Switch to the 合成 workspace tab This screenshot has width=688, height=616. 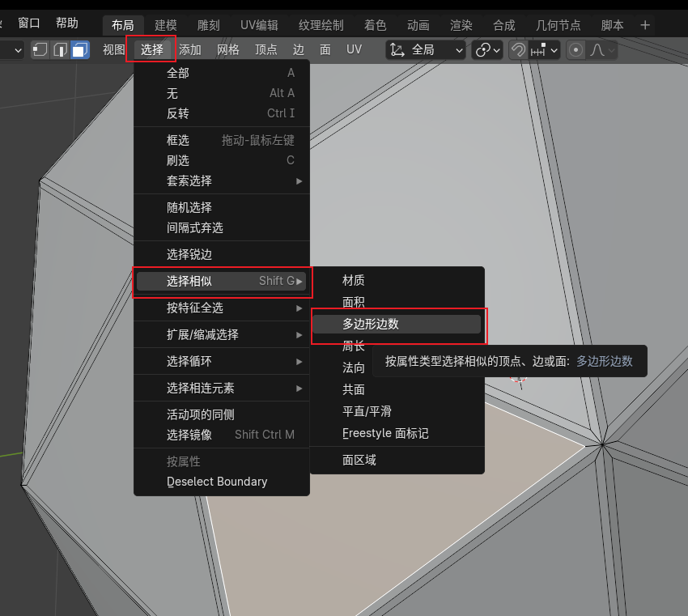coord(504,25)
